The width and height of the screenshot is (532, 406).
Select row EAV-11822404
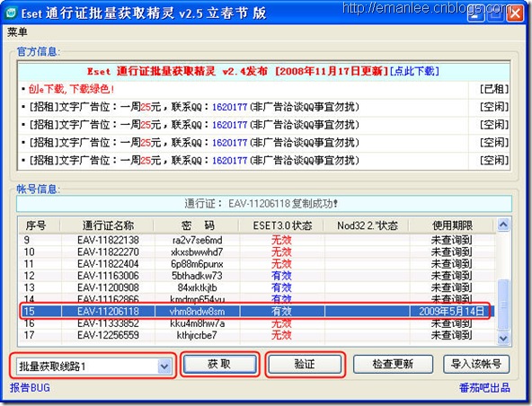[257, 264]
